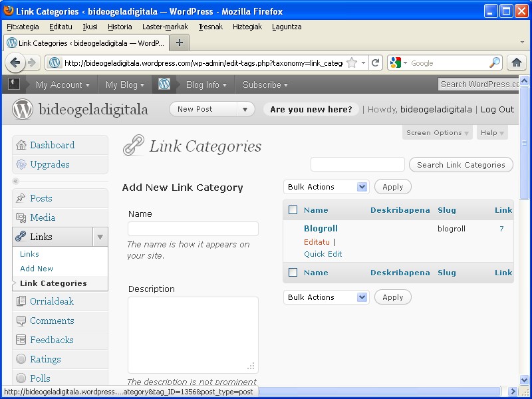Open the URL history dropdown arrow
This screenshot has height=399, width=532.
point(363,63)
